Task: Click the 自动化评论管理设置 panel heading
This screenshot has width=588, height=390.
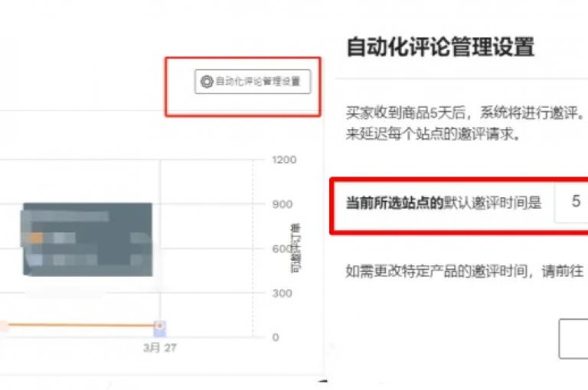Action: pos(440,47)
